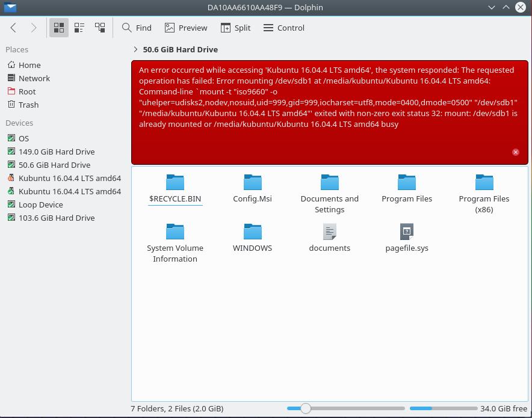
Task: Adjust the icon zoom slider
Action: point(306,408)
